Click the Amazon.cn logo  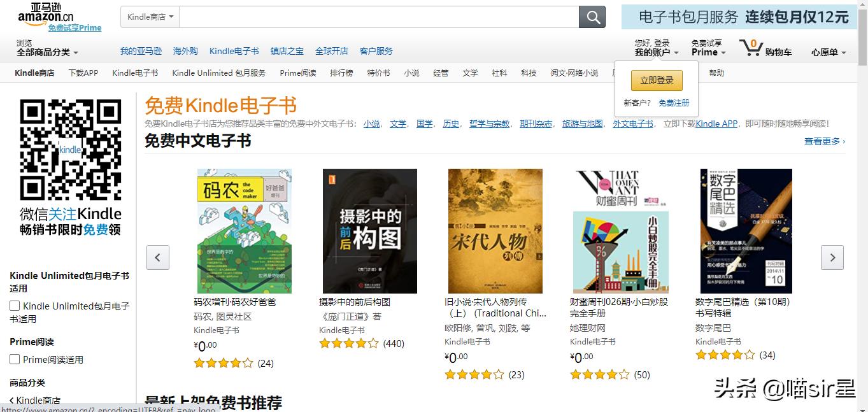point(46,13)
